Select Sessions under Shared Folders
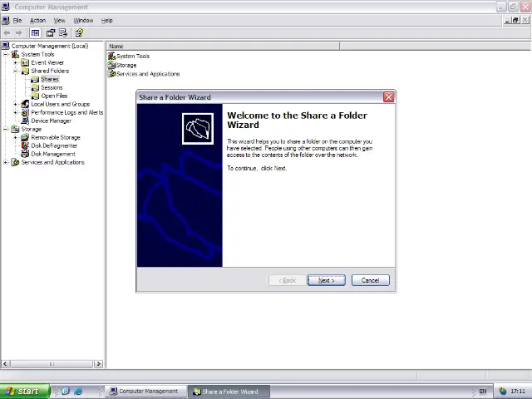 (x=52, y=87)
